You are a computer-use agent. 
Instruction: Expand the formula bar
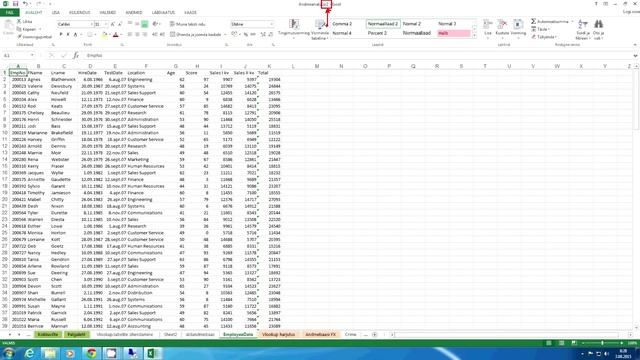(635, 56)
